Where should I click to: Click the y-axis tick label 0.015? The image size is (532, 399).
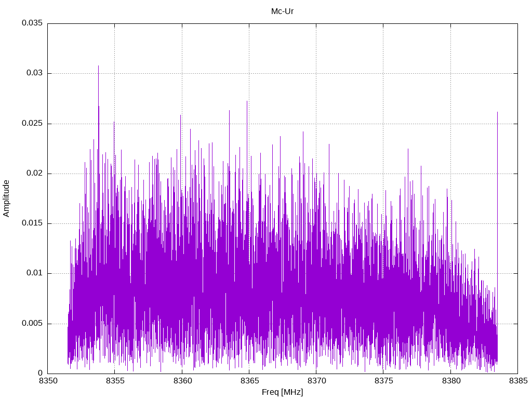click(x=32, y=223)
